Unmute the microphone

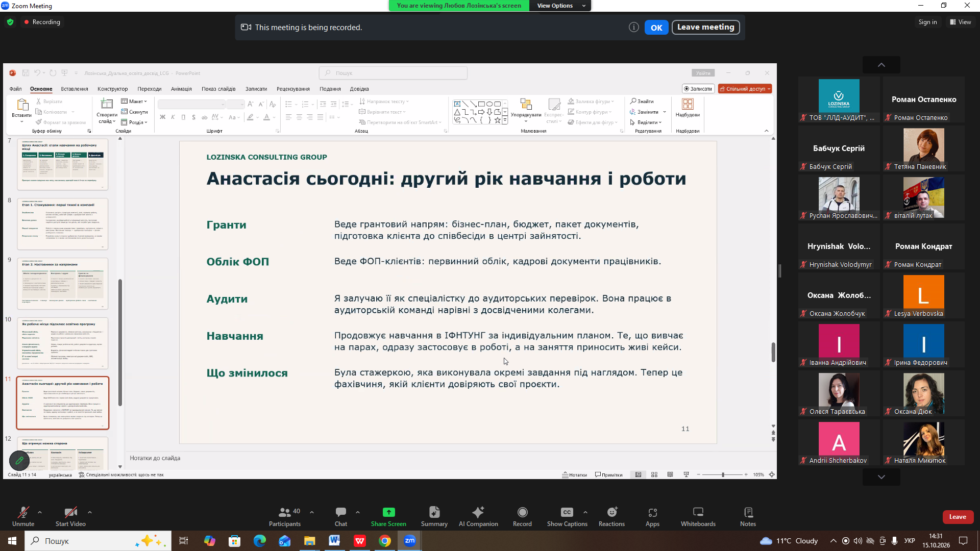pyautogui.click(x=23, y=516)
